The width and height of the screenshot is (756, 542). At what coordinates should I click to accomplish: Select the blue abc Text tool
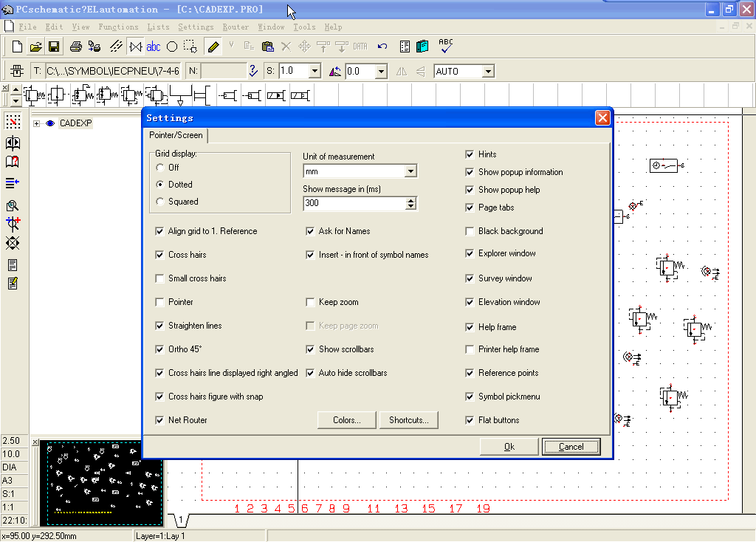click(154, 47)
